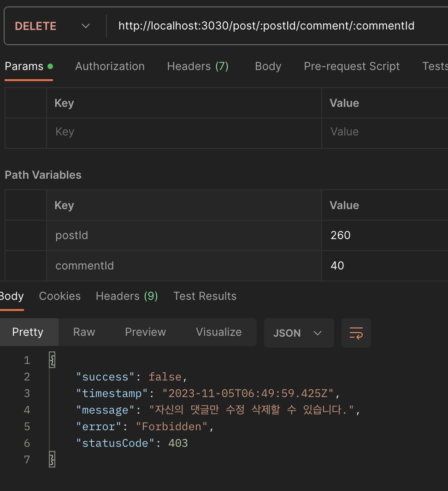Open the request Headers (7) tab
Viewport: 448px width, 491px height.
tap(198, 66)
